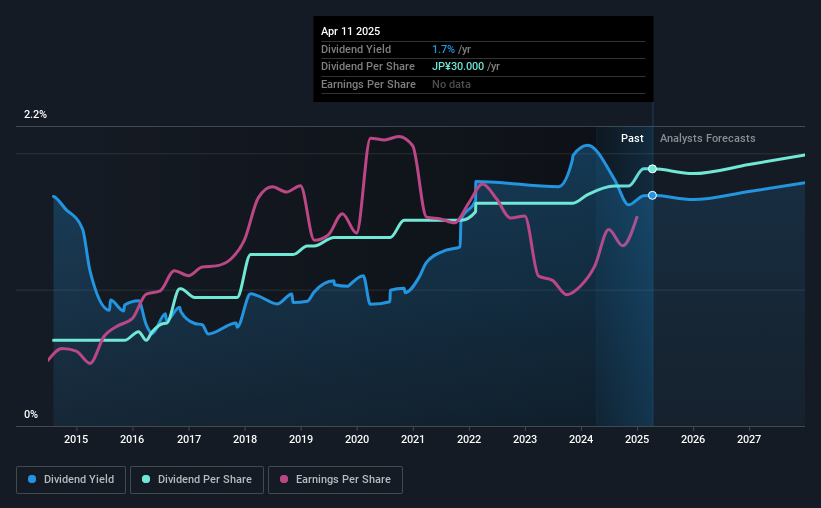Select the blue data point marker at Apr 2025
The image size is (821, 508).
click(x=652, y=195)
